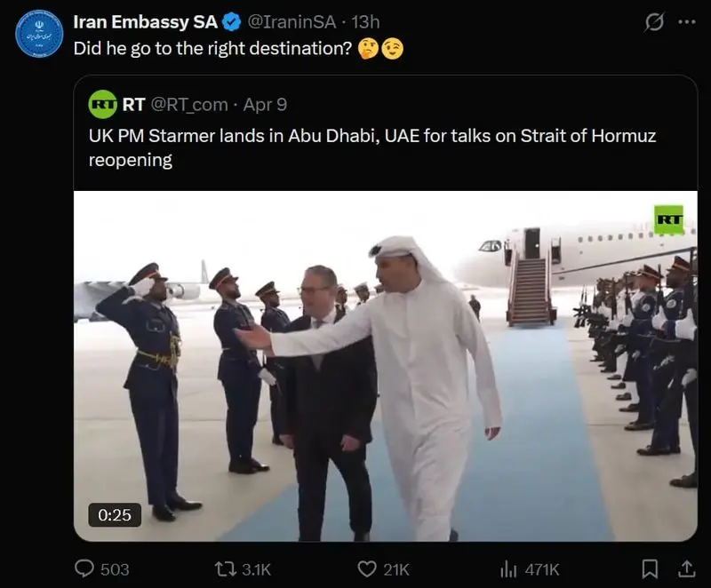Click the 0:25 video duration badge
The height and width of the screenshot is (588, 711).
pos(115,514)
